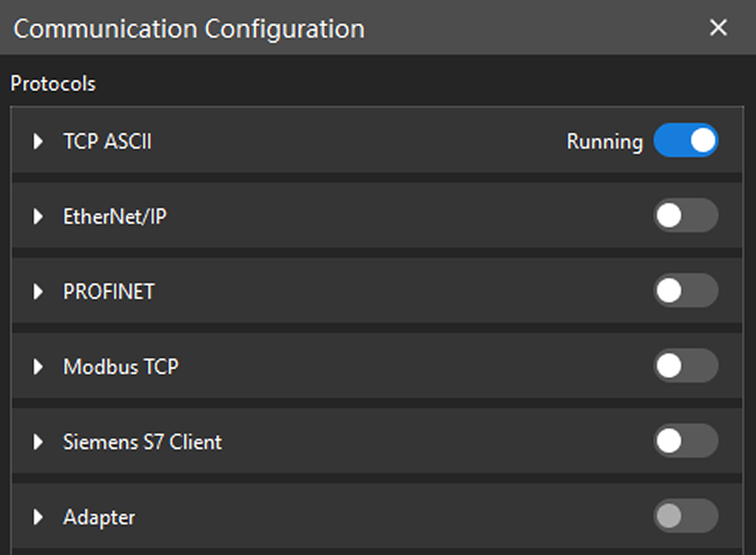Expand the Siemens S7 Client arrow
Image resolution: width=756 pixels, height=555 pixels.
(x=38, y=442)
